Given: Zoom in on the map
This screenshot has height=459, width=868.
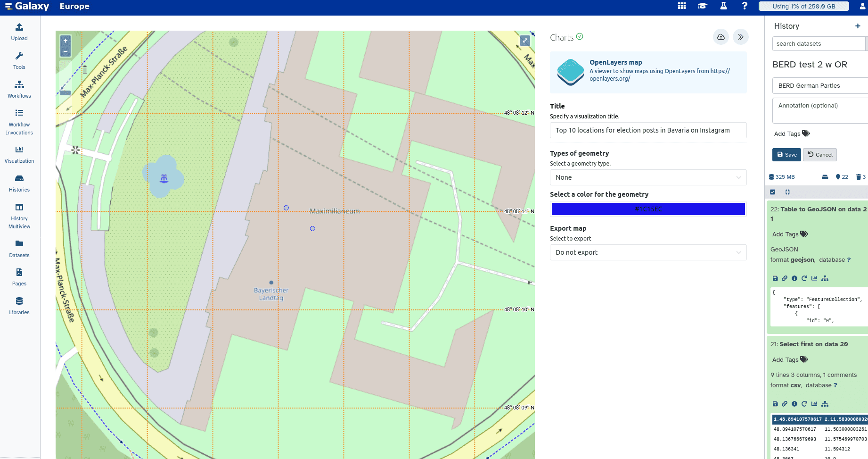Looking at the screenshot, I should [66, 41].
